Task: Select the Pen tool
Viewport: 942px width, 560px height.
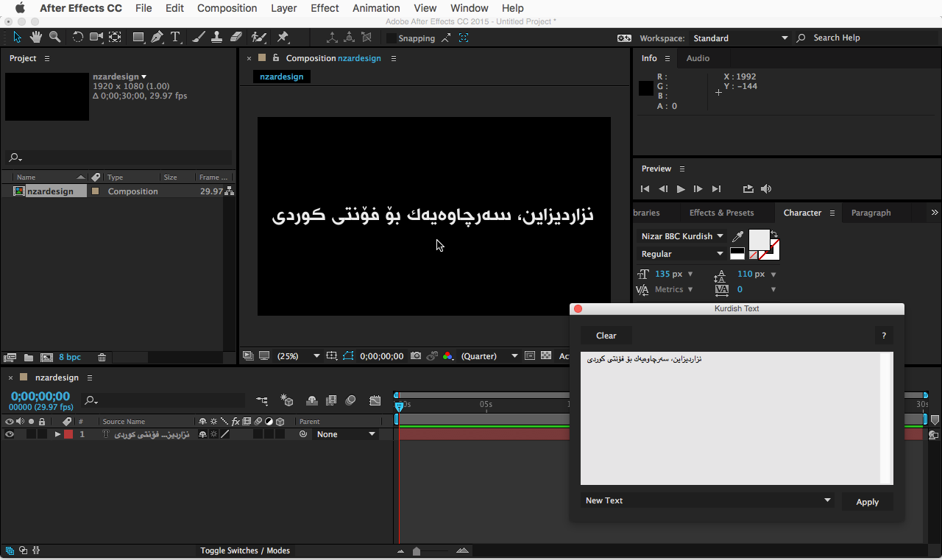Action: point(157,37)
